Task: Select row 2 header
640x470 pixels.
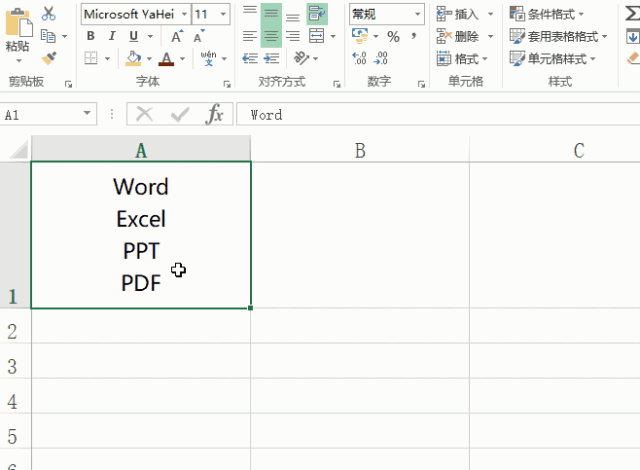Action: [16, 326]
